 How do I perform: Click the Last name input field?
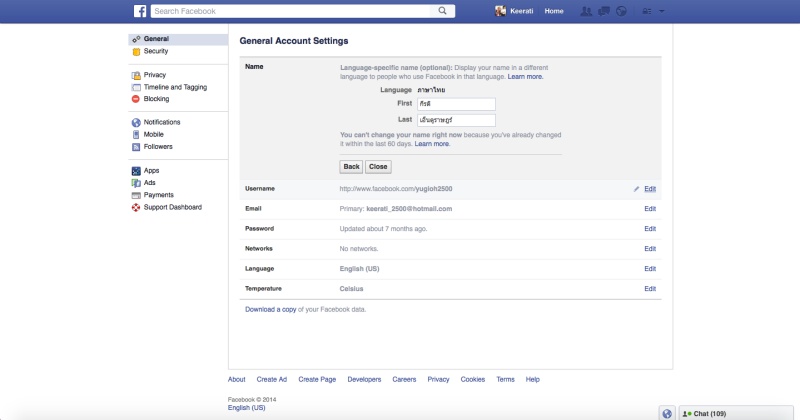coord(456,120)
